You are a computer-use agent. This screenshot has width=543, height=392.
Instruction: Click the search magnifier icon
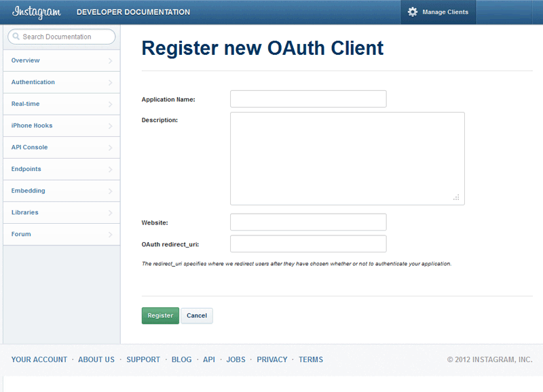point(16,37)
